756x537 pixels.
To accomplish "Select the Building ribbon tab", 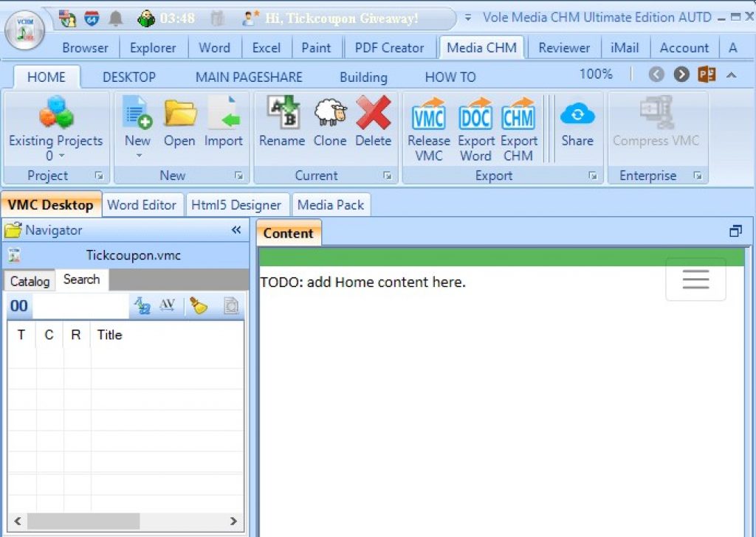I will pos(363,77).
